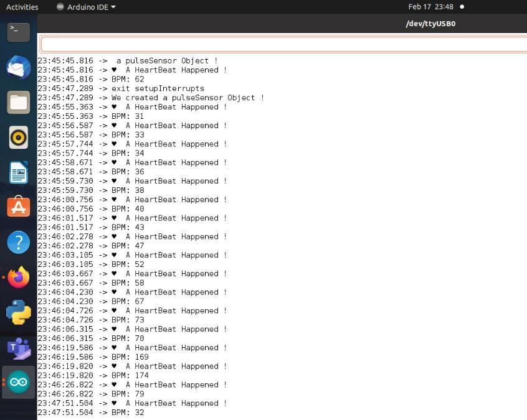Image resolution: width=527 pixels, height=420 pixels.
Task: Click the 'BPM: 70' log line
Action: (91, 338)
